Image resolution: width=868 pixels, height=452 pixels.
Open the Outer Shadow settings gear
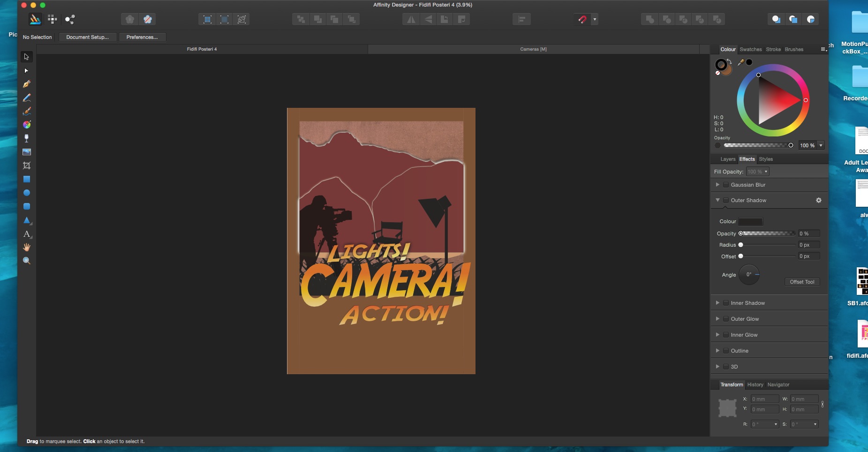coord(818,200)
